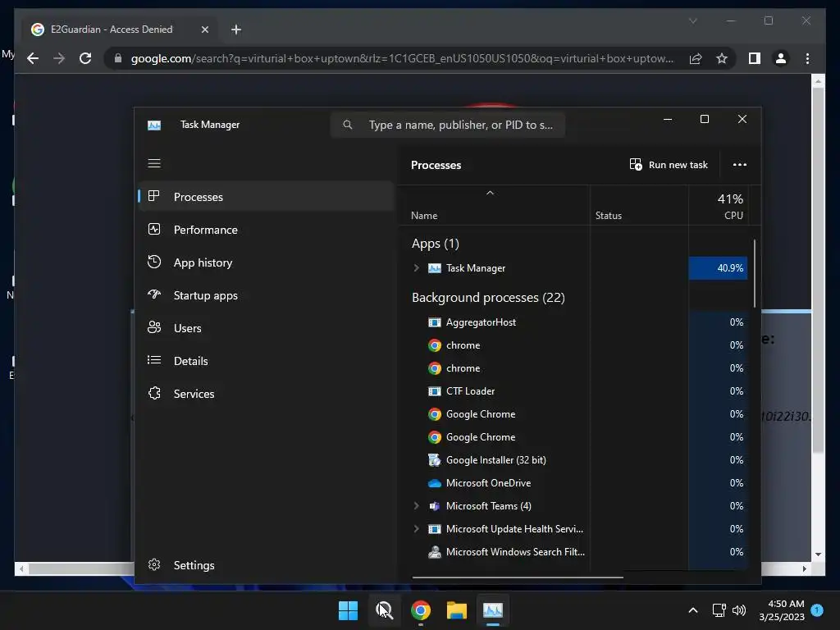Share this page from Chrome address bar

pos(696,58)
